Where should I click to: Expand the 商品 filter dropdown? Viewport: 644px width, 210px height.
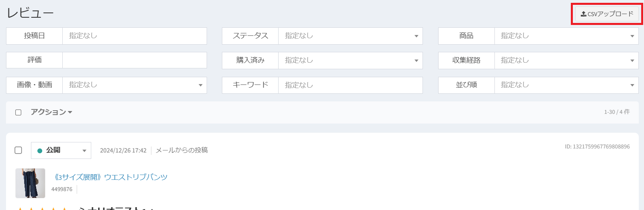pyautogui.click(x=566, y=36)
